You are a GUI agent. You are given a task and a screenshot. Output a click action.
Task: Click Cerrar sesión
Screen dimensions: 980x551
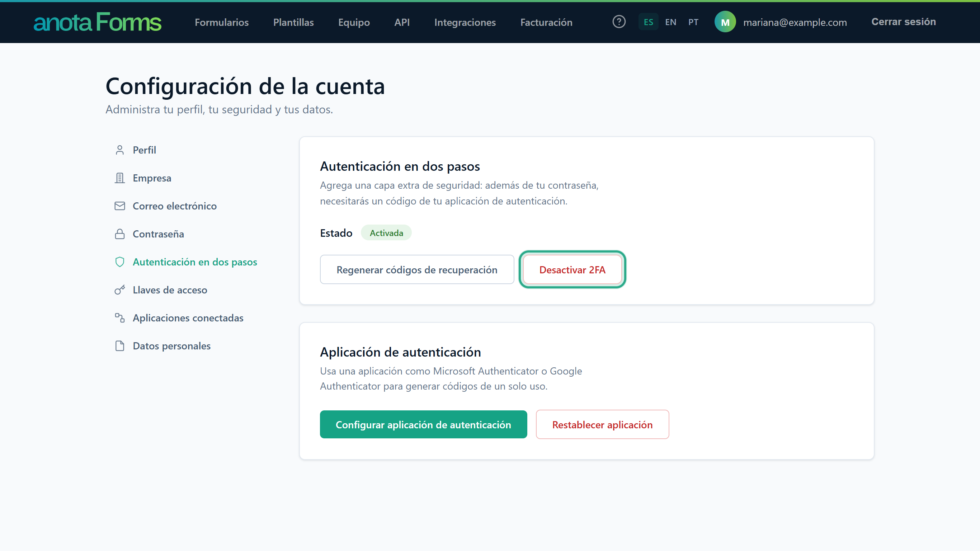pos(904,22)
